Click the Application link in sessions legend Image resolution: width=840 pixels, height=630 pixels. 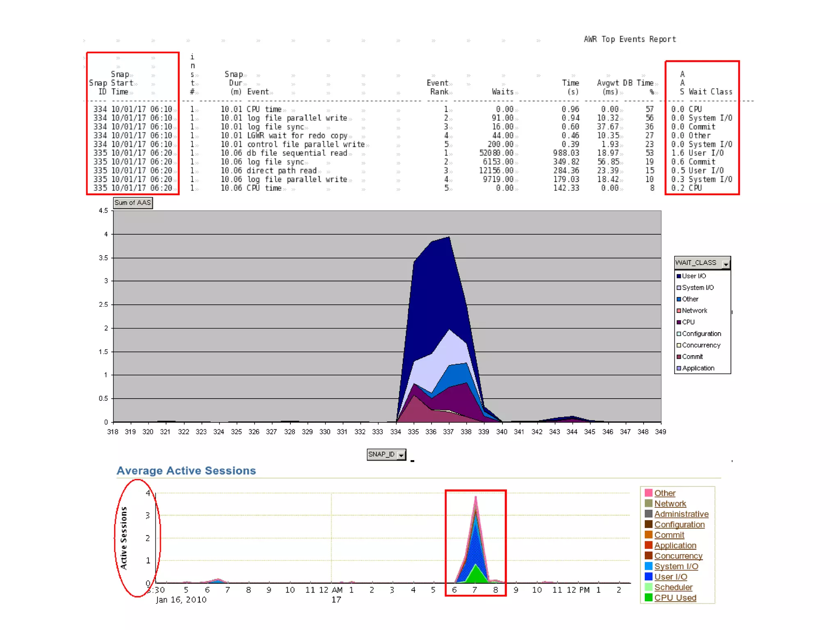pyautogui.click(x=675, y=545)
